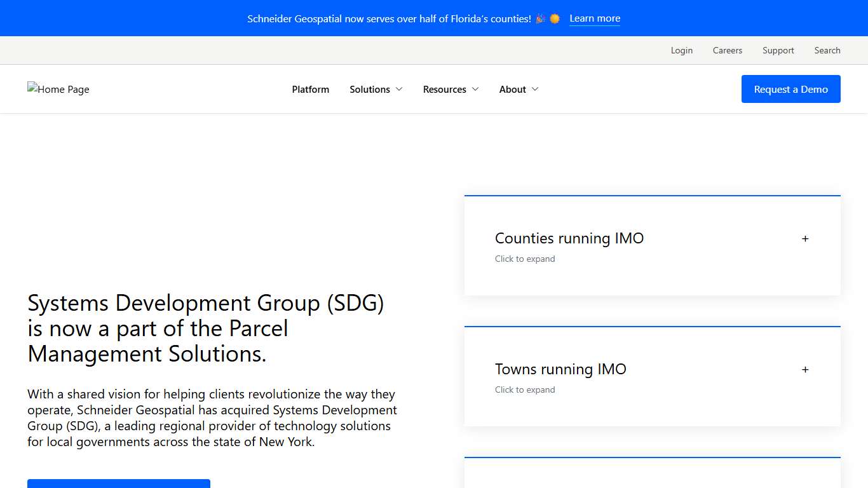Click the blue button under the SDG announcement text
The image size is (868, 488).
point(118,485)
